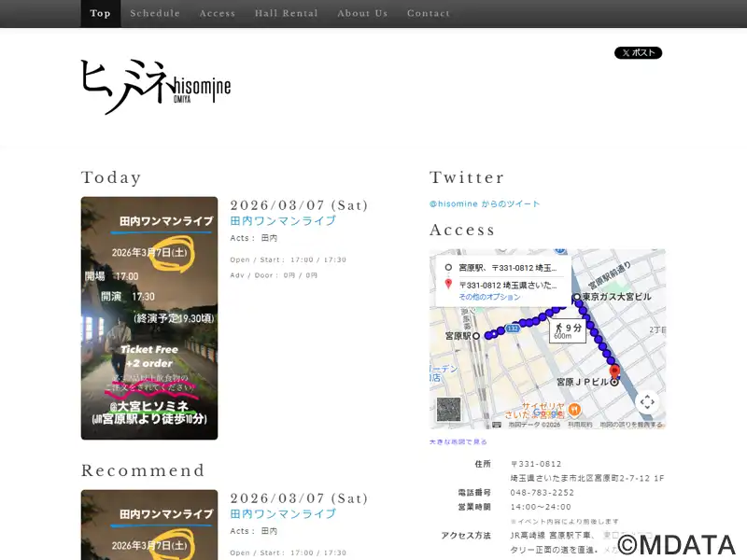Image resolution: width=747 pixels, height=560 pixels.
Task: Click the Google logo on the map
Action: point(549,413)
